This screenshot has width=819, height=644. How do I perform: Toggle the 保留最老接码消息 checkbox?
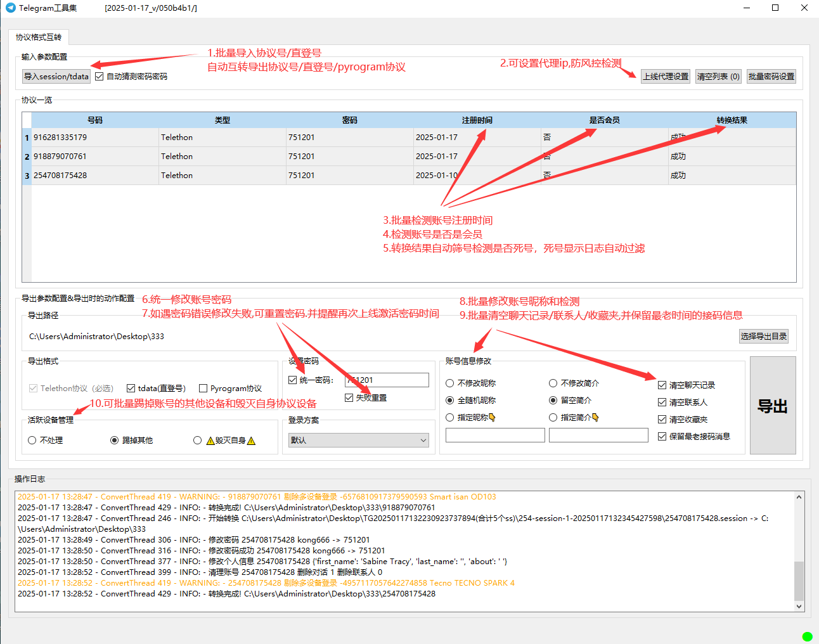coord(694,437)
